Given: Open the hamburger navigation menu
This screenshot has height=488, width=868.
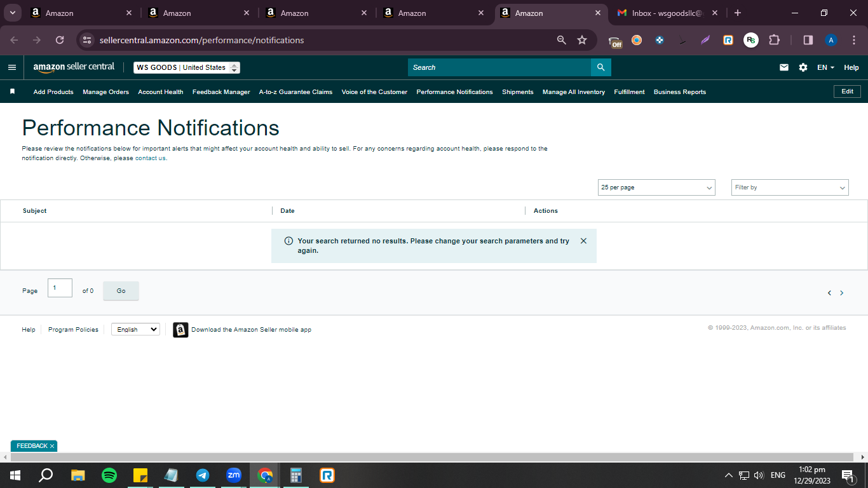Looking at the screenshot, I should point(12,67).
